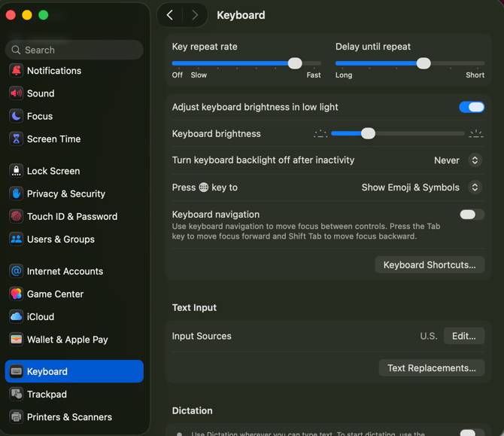Open the Text Replacements... button
Viewport: 504px width, 436px height.
(x=431, y=368)
